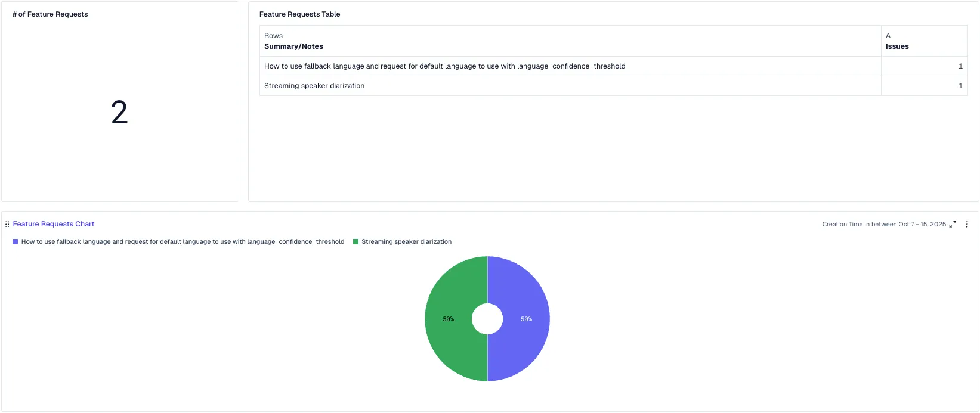Click the '# of Feature Requests' card title
Viewport: 980px width, 413px height.
[50, 14]
